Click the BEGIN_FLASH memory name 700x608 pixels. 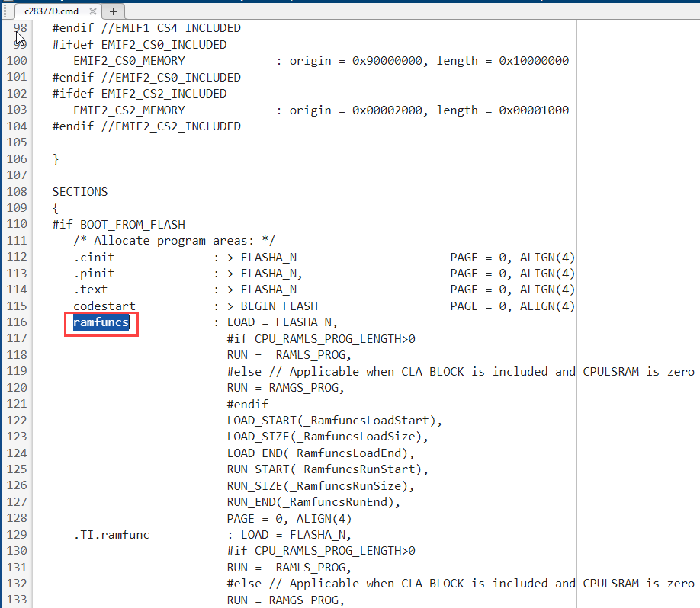coord(279,306)
